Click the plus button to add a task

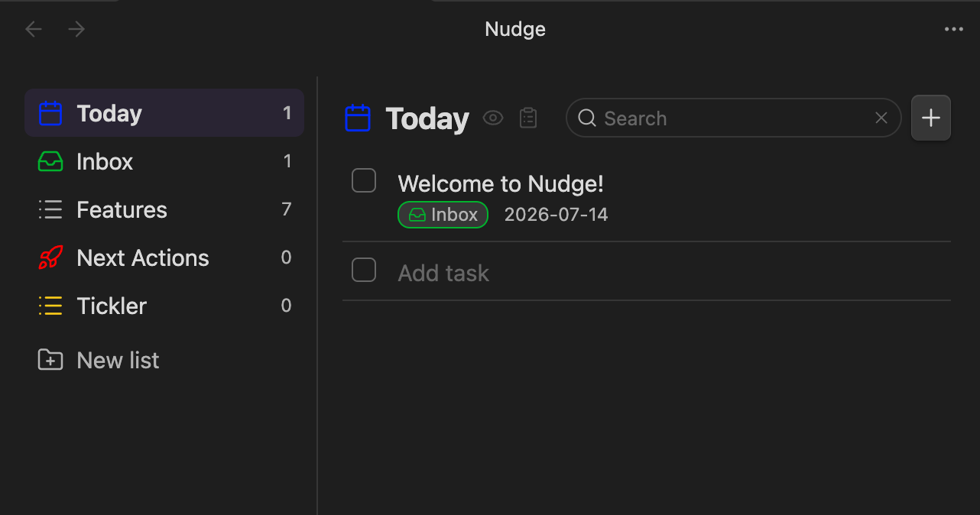(x=931, y=118)
